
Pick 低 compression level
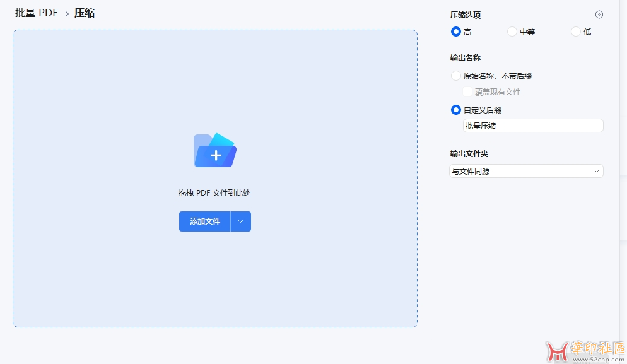(576, 32)
